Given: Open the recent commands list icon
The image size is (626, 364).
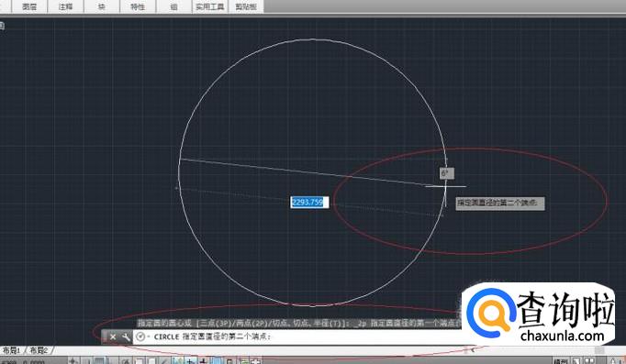Looking at the screenshot, I should pyautogui.click(x=140, y=336).
